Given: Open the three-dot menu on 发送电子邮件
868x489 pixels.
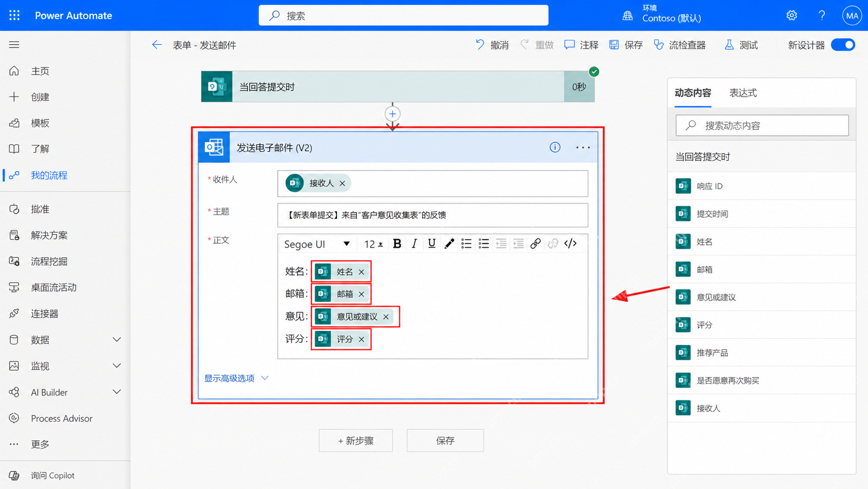Looking at the screenshot, I should coord(583,148).
